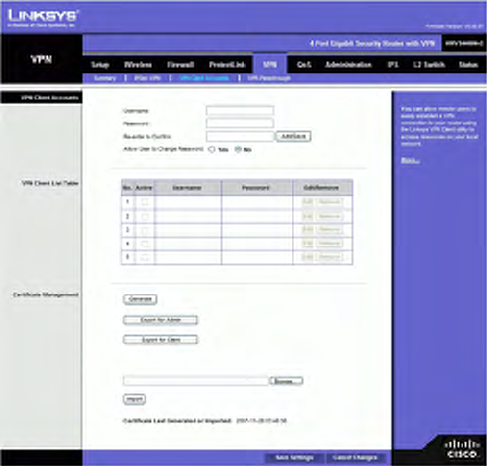Viewport: 487px width, 466px height.
Task: Click the Username input field
Action: pyautogui.click(x=240, y=111)
